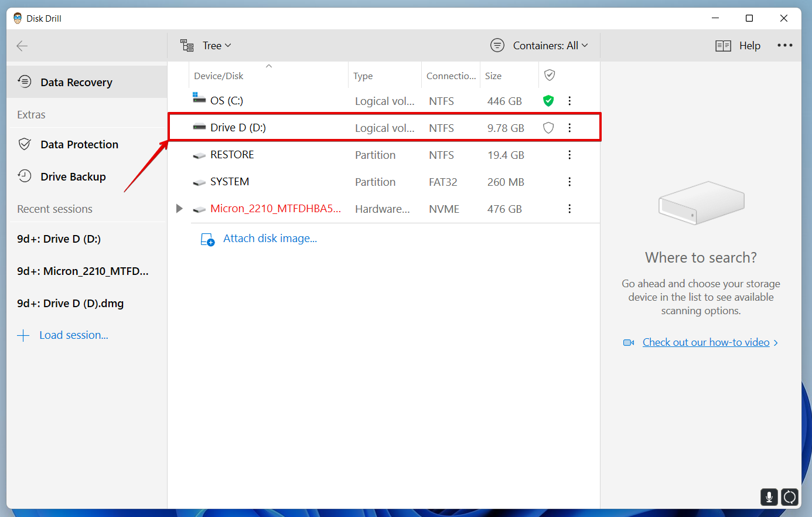This screenshot has width=812, height=517.
Task: Click the back arrow button
Action: coord(22,46)
